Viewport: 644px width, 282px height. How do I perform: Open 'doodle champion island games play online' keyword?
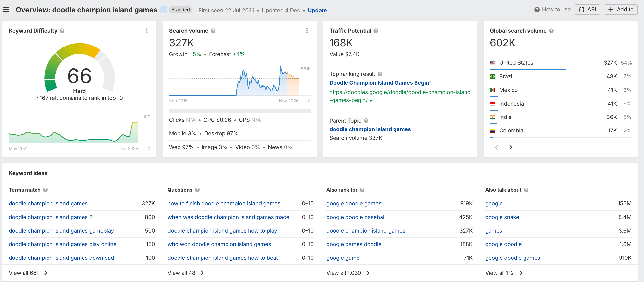(x=62, y=244)
